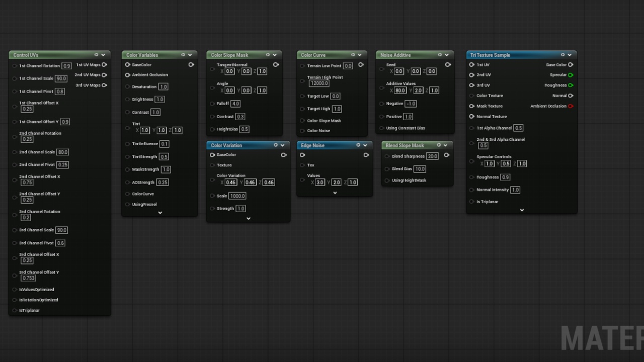Toggle the Color Noise pin on Color Curve
This screenshot has height=362, width=644.
click(x=302, y=131)
